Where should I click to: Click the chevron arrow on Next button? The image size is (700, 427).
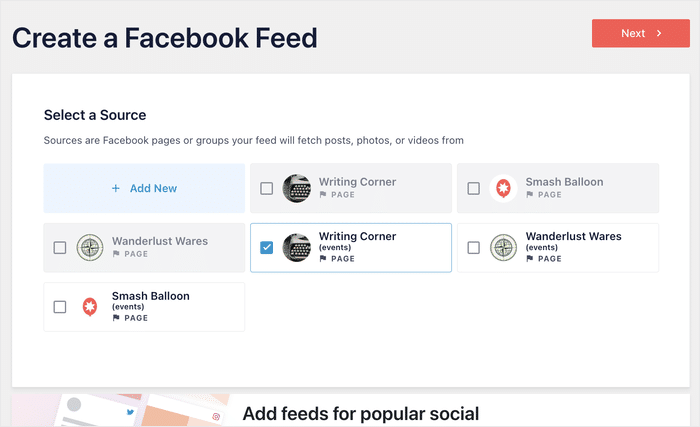(659, 33)
